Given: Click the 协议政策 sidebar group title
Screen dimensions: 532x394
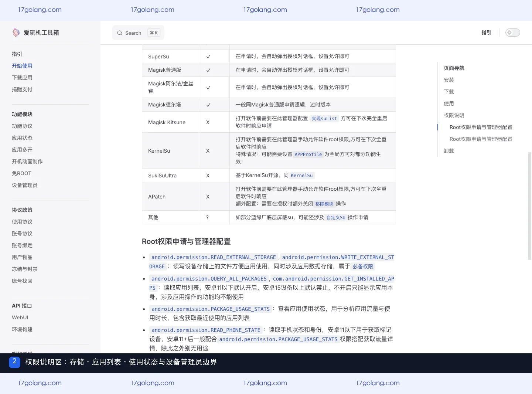Looking at the screenshot, I should [22, 210].
